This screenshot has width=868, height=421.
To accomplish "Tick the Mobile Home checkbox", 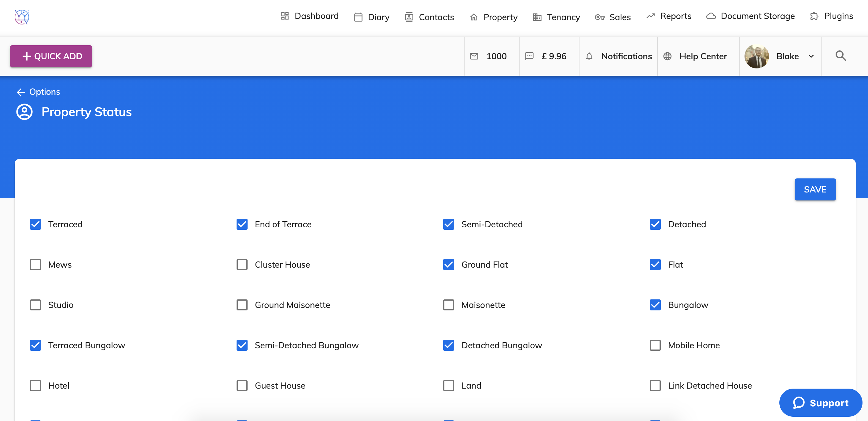I will tap(655, 345).
